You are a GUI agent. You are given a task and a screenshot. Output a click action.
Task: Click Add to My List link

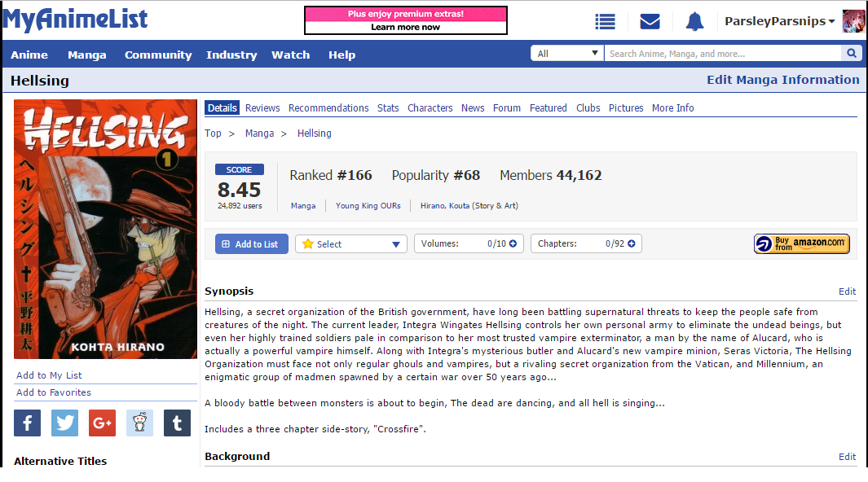[49, 375]
